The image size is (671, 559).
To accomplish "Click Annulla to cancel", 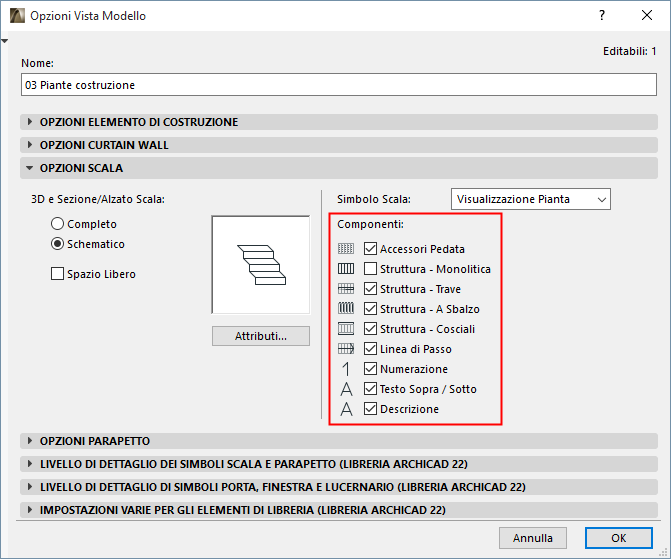I will 533,538.
